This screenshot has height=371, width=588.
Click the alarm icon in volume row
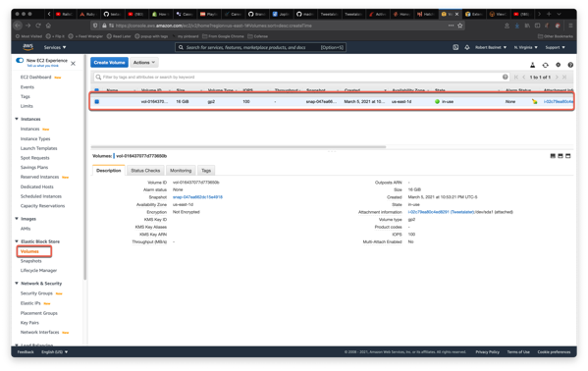[x=534, y=102]
